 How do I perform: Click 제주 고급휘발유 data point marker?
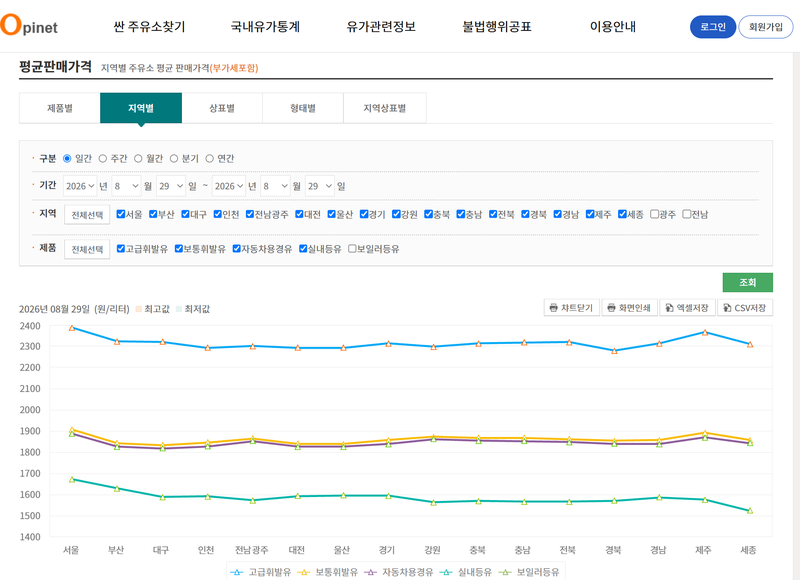tap(705, 333)
